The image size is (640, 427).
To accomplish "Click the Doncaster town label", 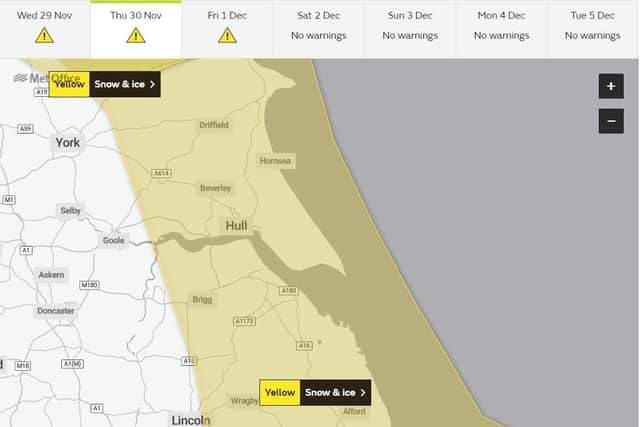I will tap(56, 311).
